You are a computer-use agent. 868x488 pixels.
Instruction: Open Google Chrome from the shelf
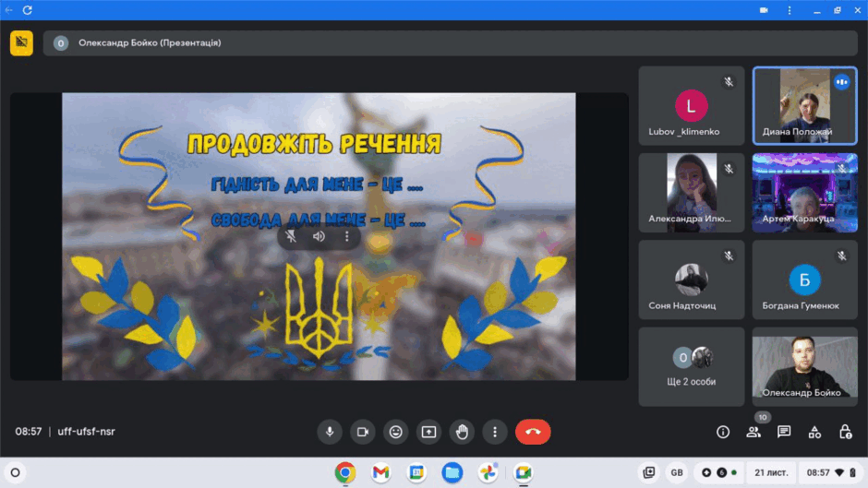click(x=344, y=472)
